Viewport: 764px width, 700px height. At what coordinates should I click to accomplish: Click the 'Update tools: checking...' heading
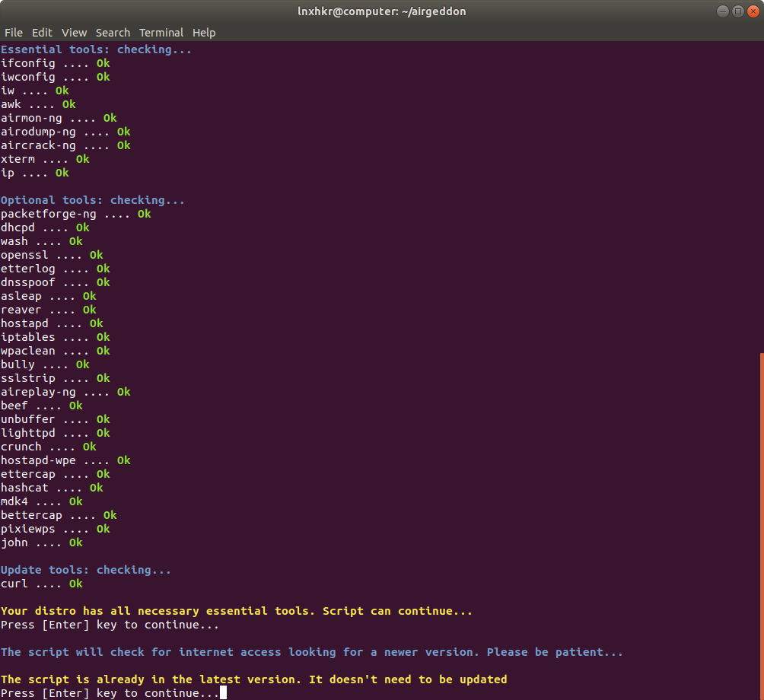tap(86, 570)
